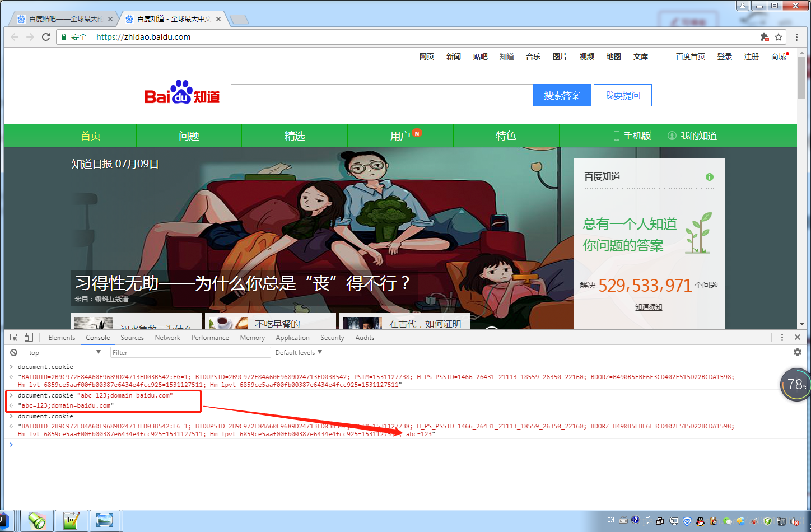Switch to the Memory tab

coord(253,337)
